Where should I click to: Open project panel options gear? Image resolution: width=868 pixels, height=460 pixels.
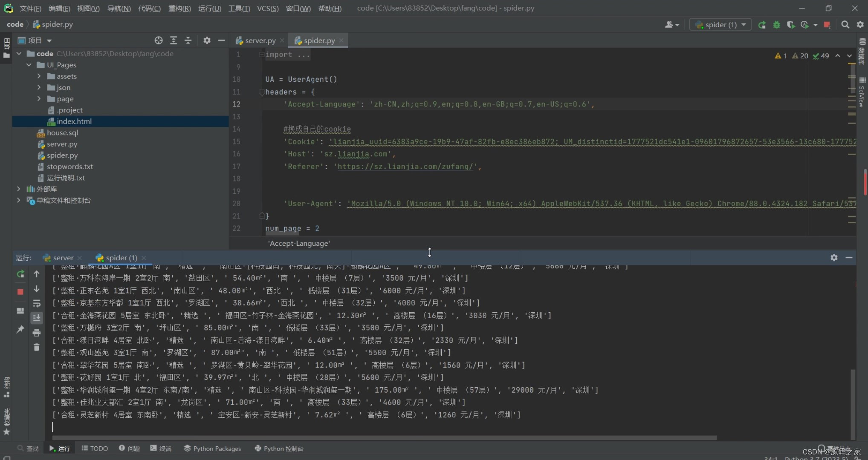(x=207, y=40)
